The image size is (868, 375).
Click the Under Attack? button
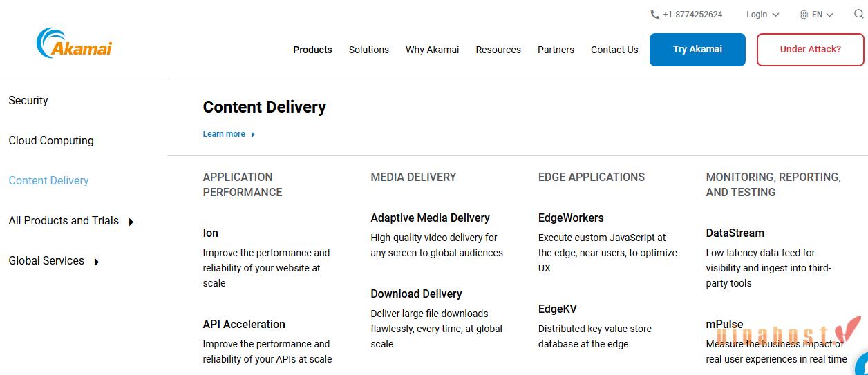(x=810, y=50)
